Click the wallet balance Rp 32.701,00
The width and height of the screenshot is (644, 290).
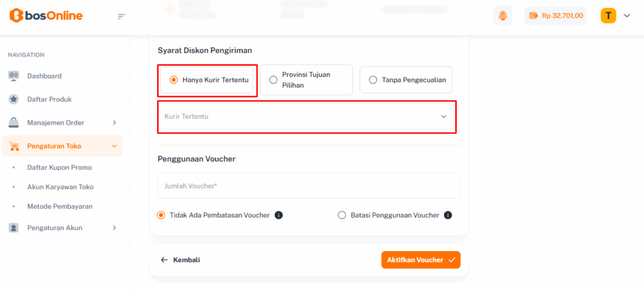pos(556,16)
